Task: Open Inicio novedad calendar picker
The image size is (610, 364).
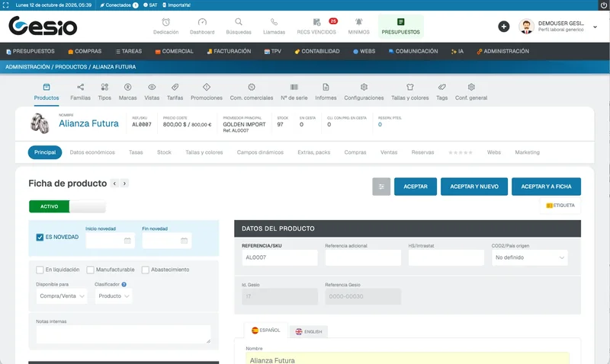Action: click(127, 241)
